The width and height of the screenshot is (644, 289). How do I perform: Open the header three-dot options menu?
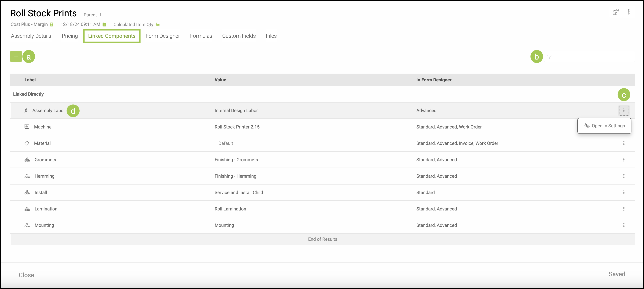(x=629, y=12)
